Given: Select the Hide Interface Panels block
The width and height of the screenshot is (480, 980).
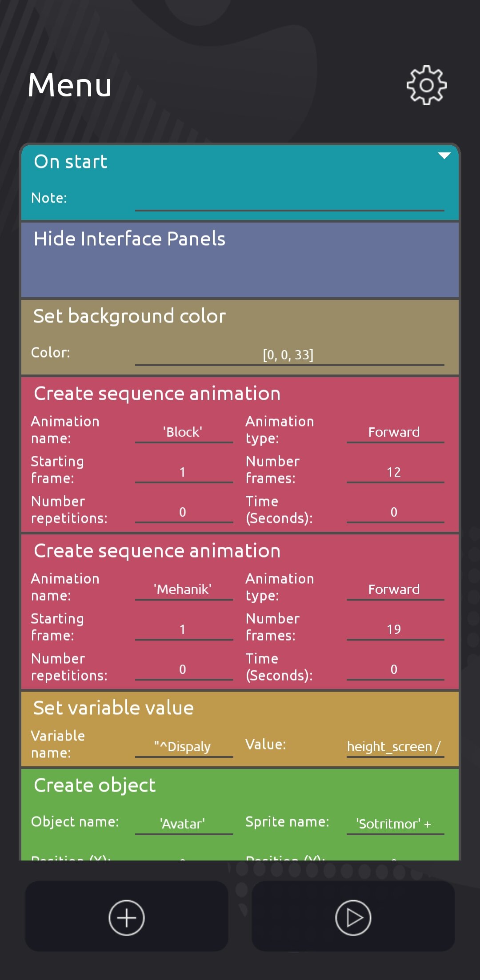Looking at the screenshot, I should [x=240, y=259].
